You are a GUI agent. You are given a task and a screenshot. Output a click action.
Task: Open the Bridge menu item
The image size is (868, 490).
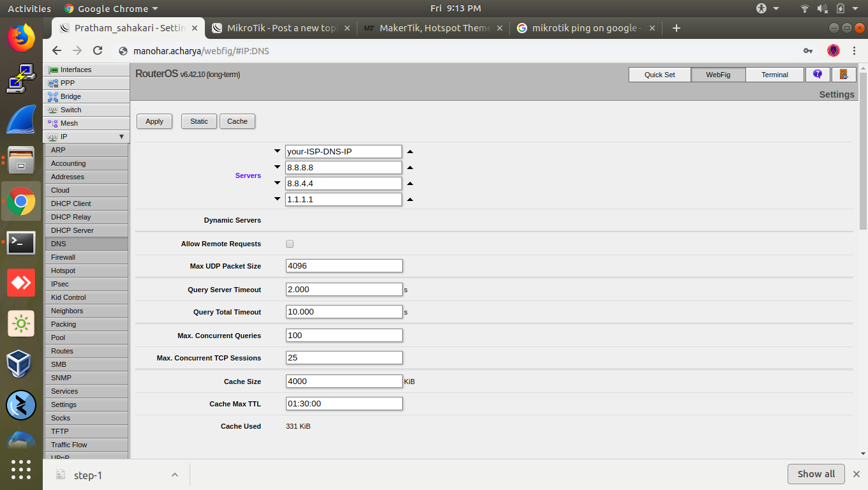coord(86,96)
